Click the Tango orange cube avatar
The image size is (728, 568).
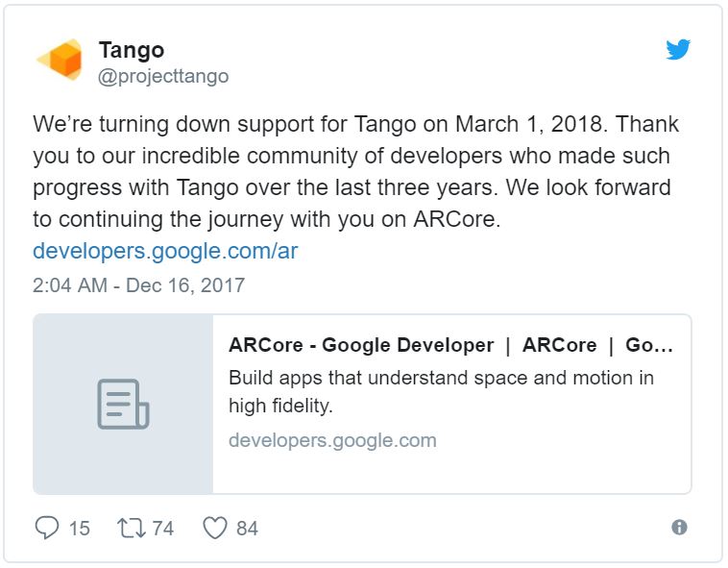pos(60,60)
